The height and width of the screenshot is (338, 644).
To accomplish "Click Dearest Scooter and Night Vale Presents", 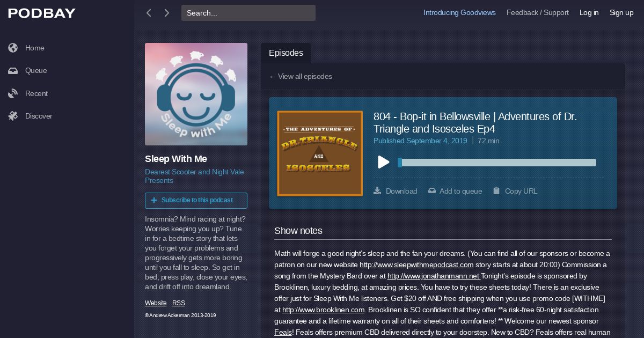I will pyautogui.click(x=194, y=176).
